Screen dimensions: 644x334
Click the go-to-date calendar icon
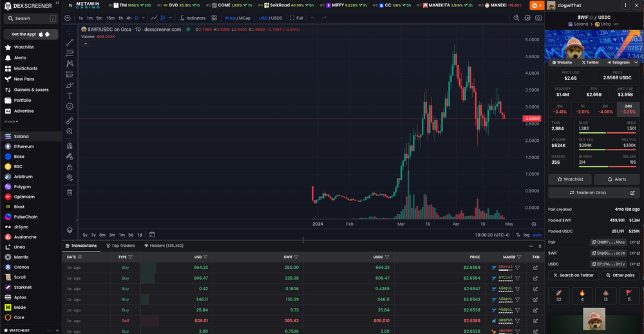coord(152,235)
